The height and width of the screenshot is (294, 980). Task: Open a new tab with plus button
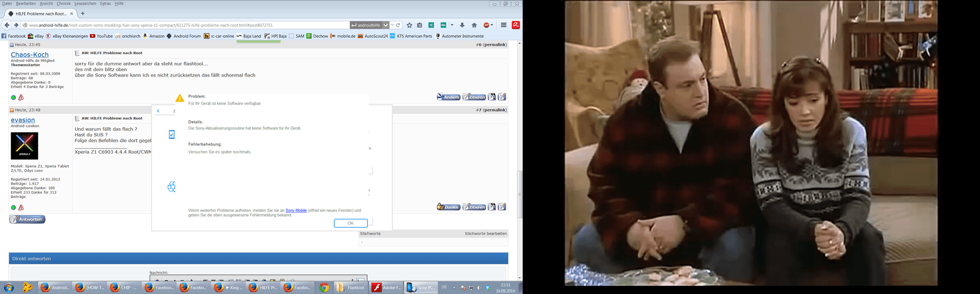pos(83,14)
